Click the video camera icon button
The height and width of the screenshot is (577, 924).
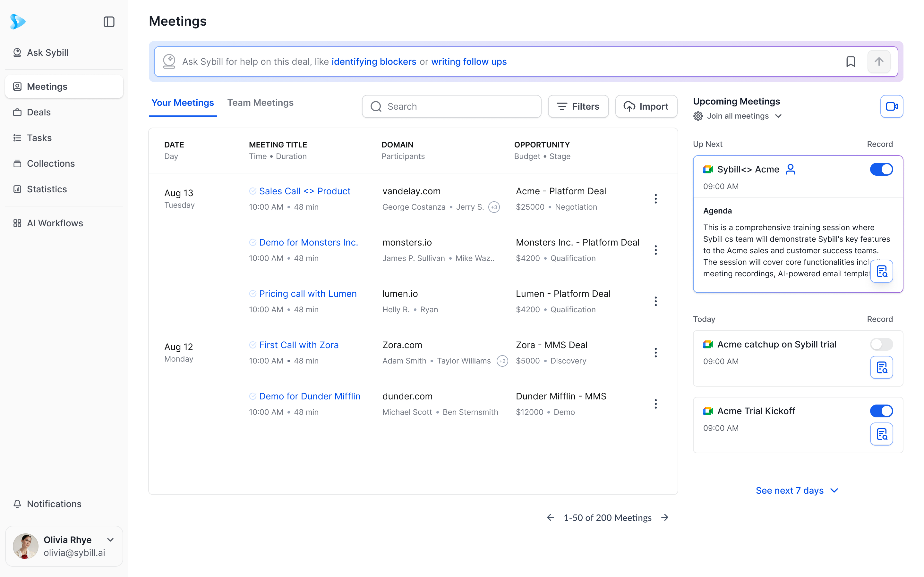tap(891, 106)
